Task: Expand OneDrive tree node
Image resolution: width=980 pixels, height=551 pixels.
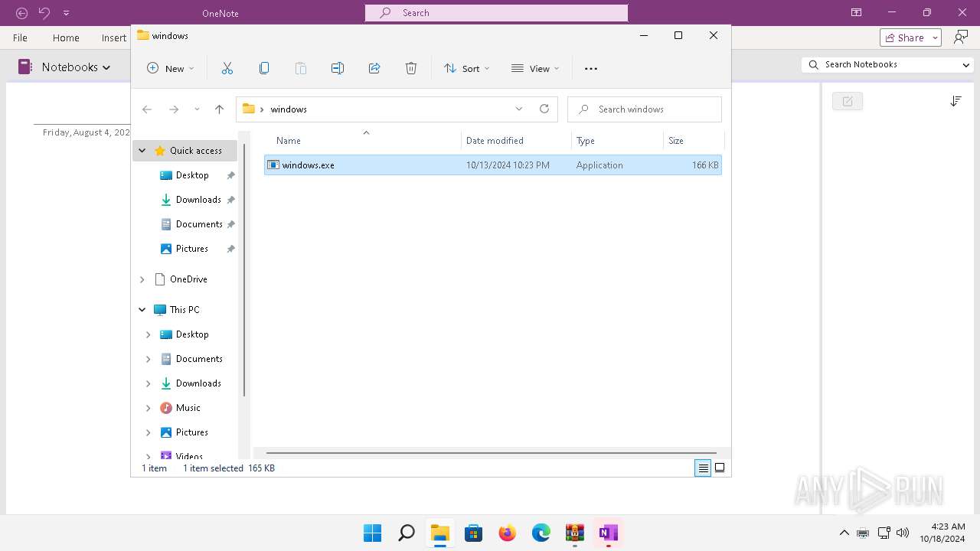Action: point(142,279)
